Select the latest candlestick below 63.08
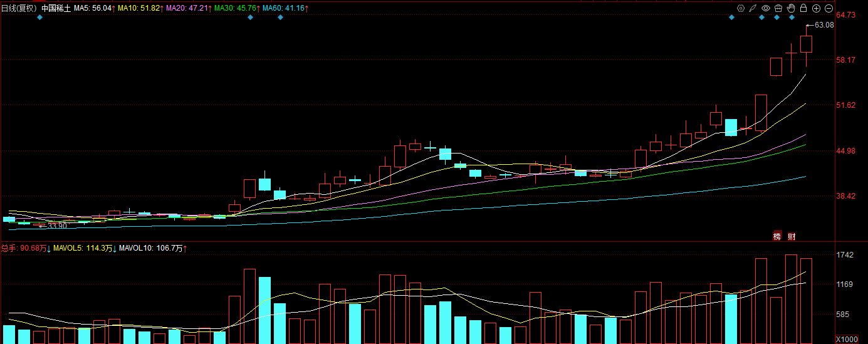Viewport: 868px width, 344px height. tap(806, 44)
